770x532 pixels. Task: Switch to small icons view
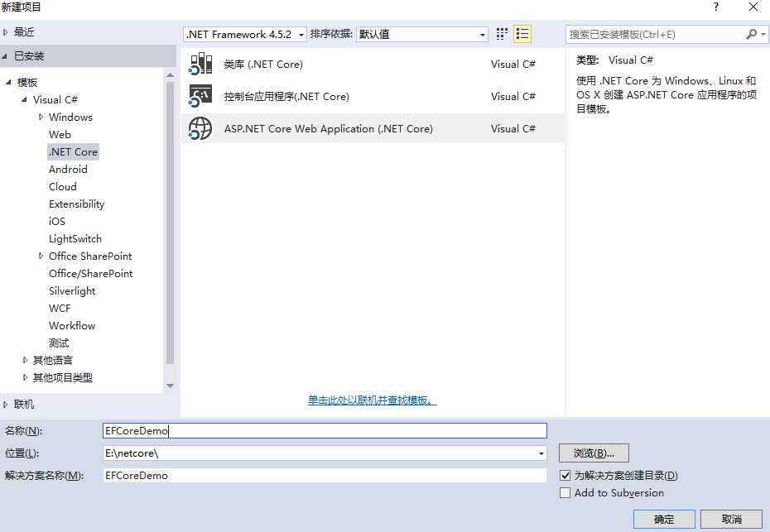(x=502, y=34)
